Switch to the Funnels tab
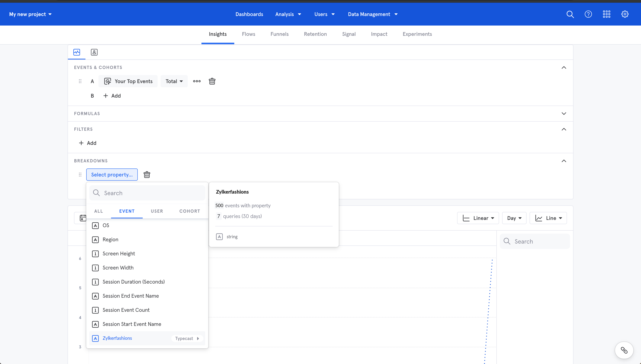This screenshot has height=364, width=641. click(x=279, y=34)
